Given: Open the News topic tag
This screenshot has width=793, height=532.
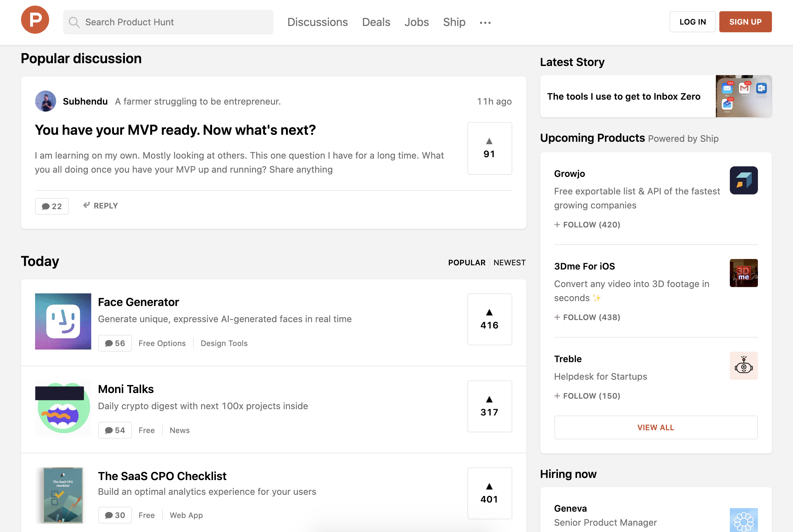Looking at the screenshot, I should pos(180,430).
